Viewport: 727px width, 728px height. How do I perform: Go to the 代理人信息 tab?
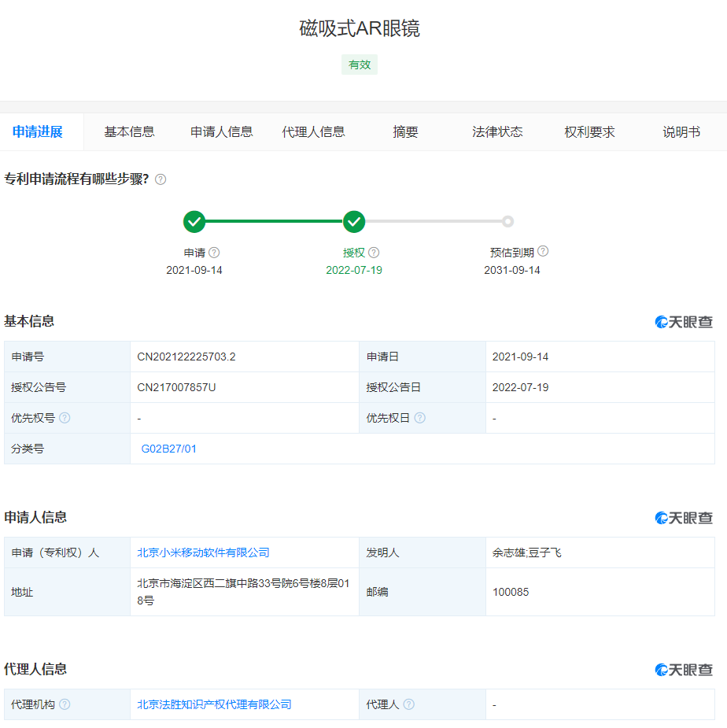pyautogui.click(x=313, y=132)
